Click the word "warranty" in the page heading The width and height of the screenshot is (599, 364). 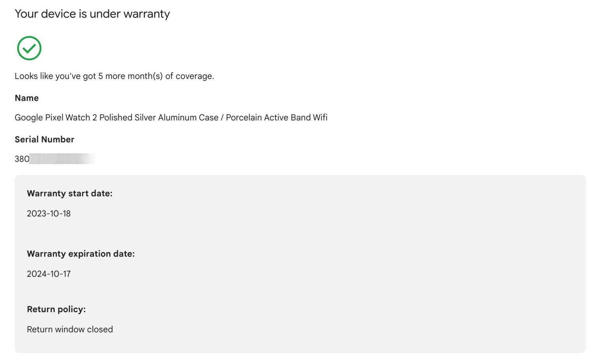click(x=147, y=14)
